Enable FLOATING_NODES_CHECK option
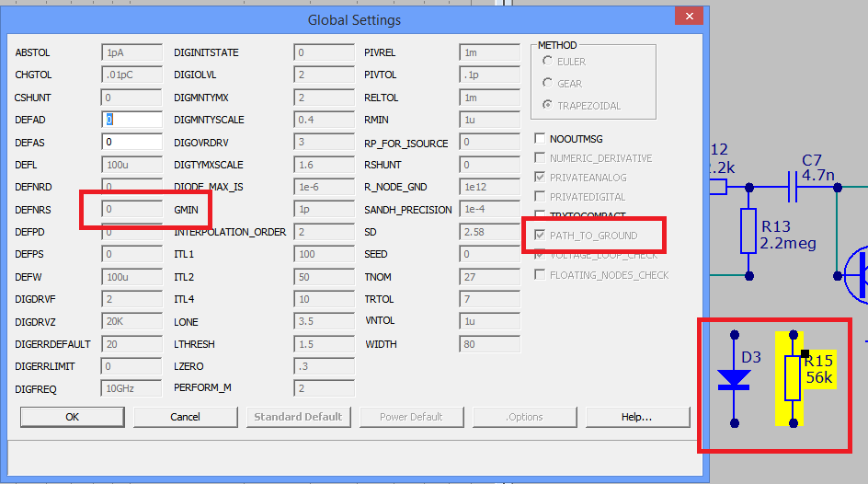Image resolution: width=868 pixels, height=484 pixels. [x=540, y=275]
